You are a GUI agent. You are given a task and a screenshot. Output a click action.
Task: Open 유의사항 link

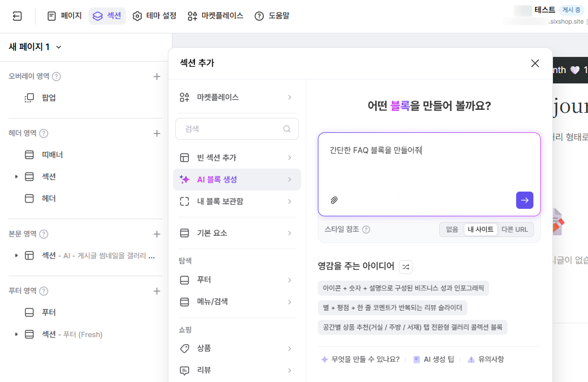point(486,360)
